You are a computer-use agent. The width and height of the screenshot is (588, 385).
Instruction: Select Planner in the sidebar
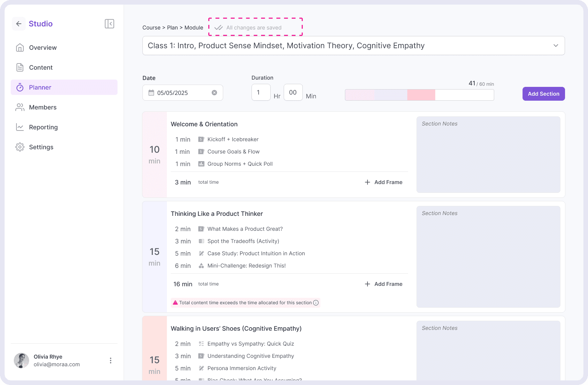coord(64,87)
